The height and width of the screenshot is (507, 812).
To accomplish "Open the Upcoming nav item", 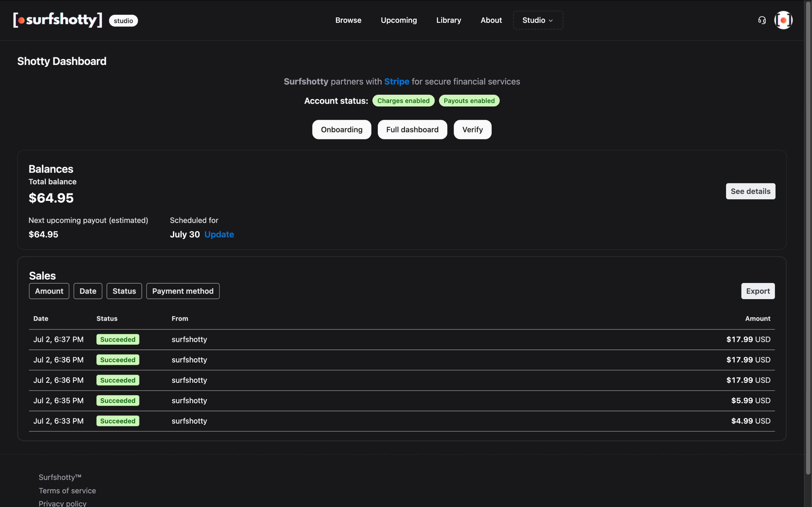I will (x=399, y=20).
